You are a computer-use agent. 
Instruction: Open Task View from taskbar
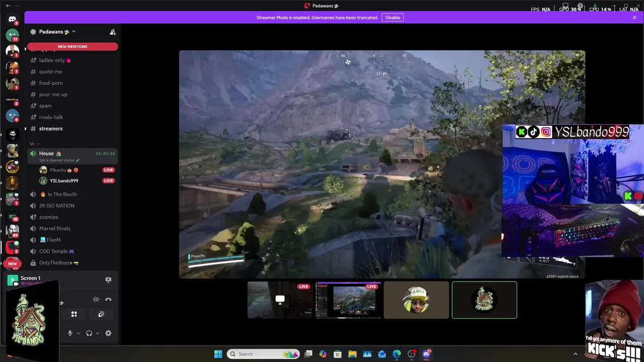(308, 354)
